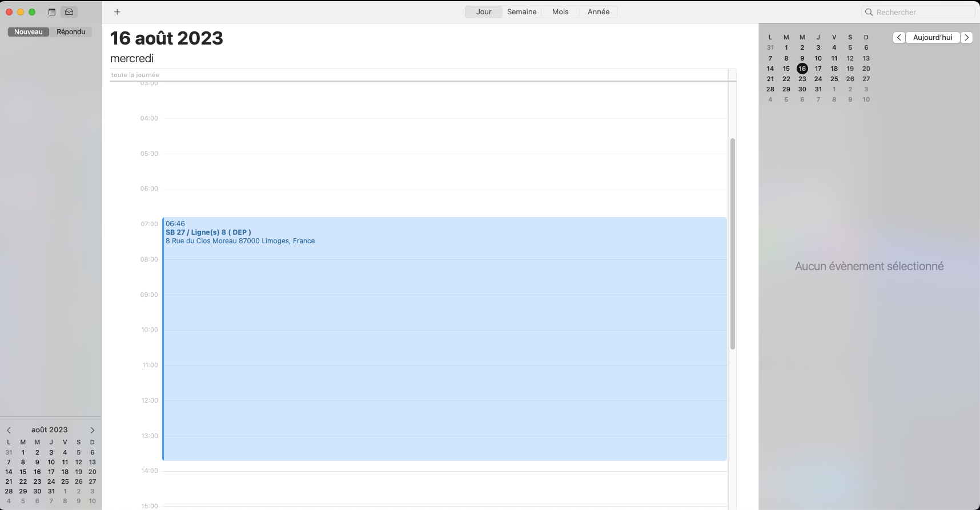
Task: Focus the Rechercher search field
Action: (918, 12)
